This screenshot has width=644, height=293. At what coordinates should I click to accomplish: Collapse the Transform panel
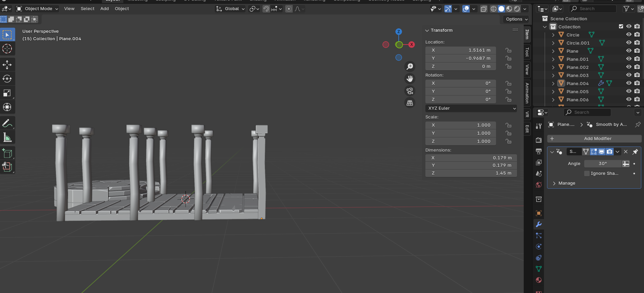427,30
